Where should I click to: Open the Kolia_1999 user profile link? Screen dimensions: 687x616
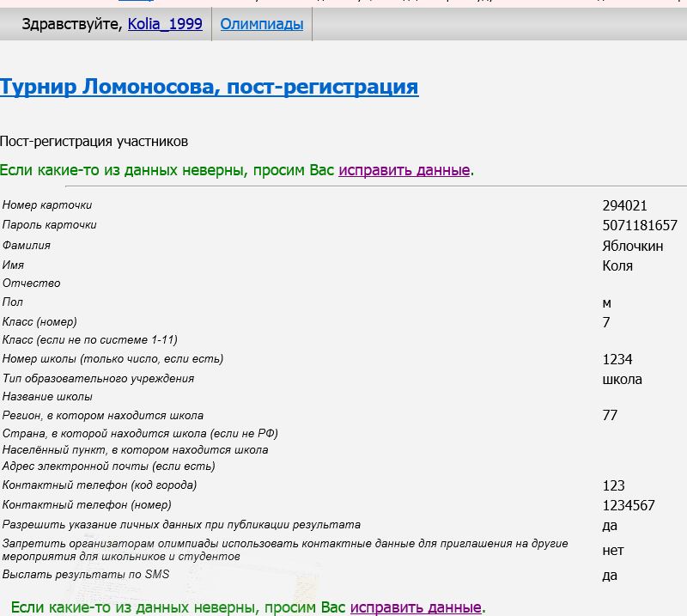point(165,24)
